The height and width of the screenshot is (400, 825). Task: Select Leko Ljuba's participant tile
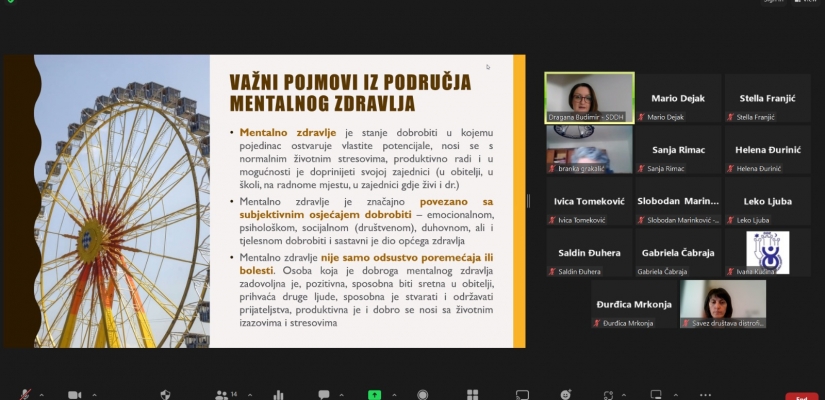[x=767, y=201]
